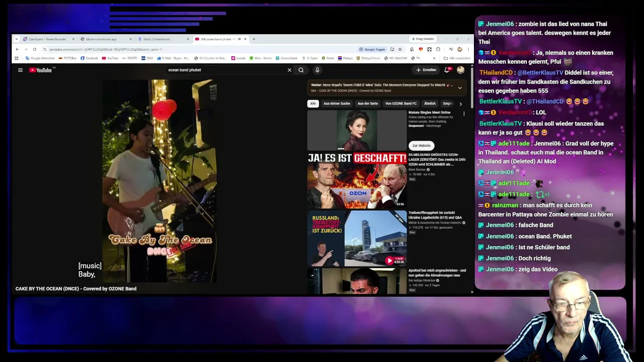The image size is (644, 362).
Task: Reload the YouTube page
Action: coord(34,49)
